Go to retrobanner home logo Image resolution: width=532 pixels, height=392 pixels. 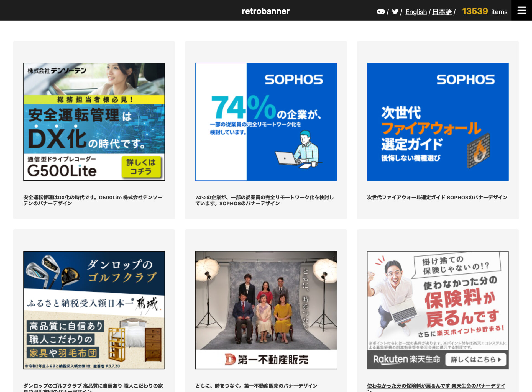[266, 11]
